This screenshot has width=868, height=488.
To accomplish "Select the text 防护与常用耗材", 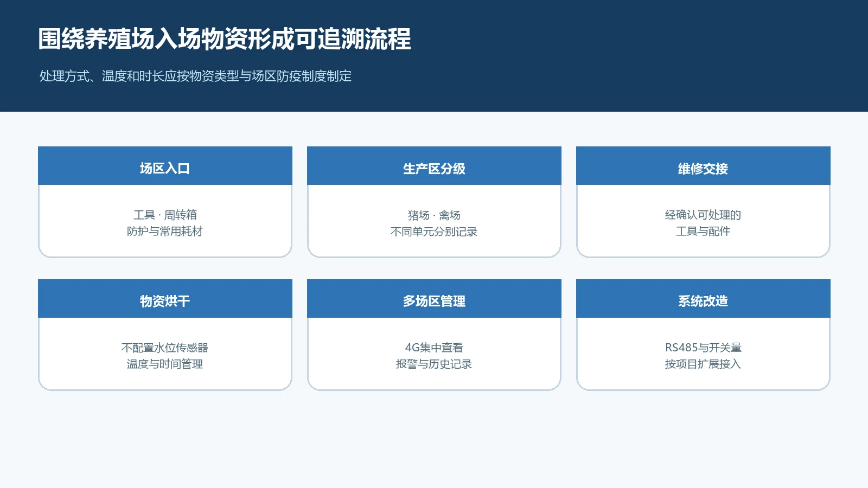I will 165,232.
